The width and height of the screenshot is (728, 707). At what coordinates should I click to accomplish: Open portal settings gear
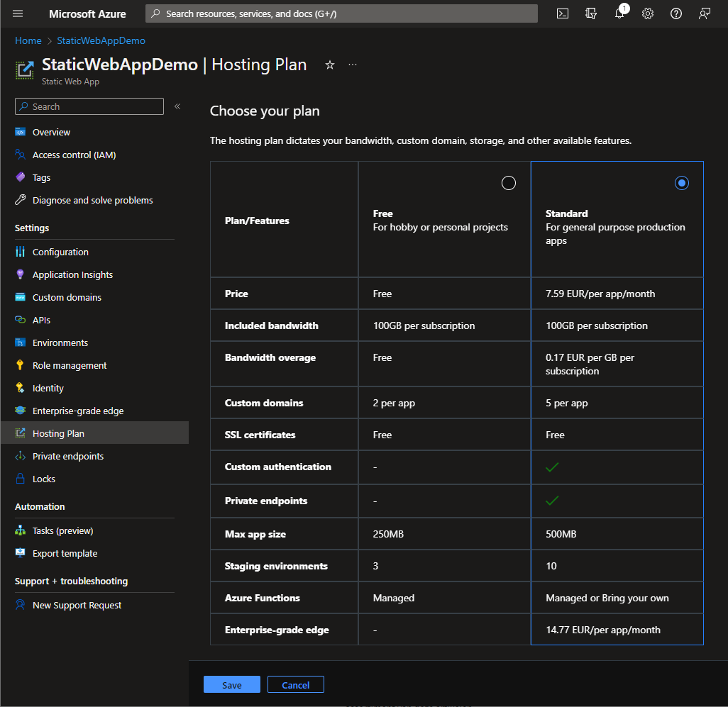click(x=648, y=13)
